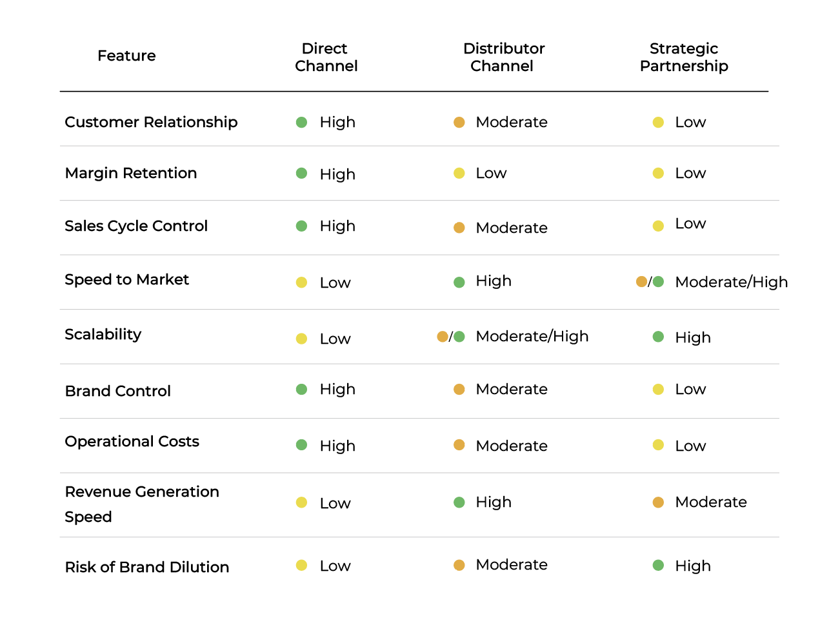Click yellow dot in Revenue Generation Speed row
The width and height of the screenshot is (840, 627).
[301, 502]
